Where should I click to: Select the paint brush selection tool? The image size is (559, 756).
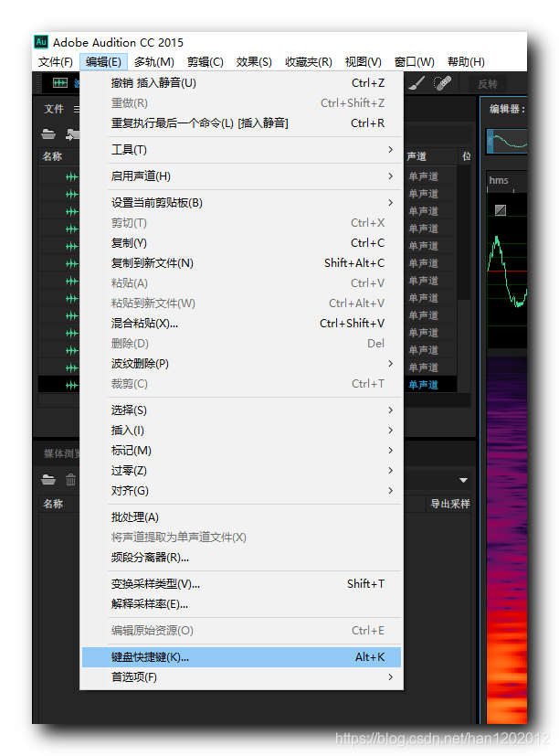pyautogui.click(x=417, y=83)
